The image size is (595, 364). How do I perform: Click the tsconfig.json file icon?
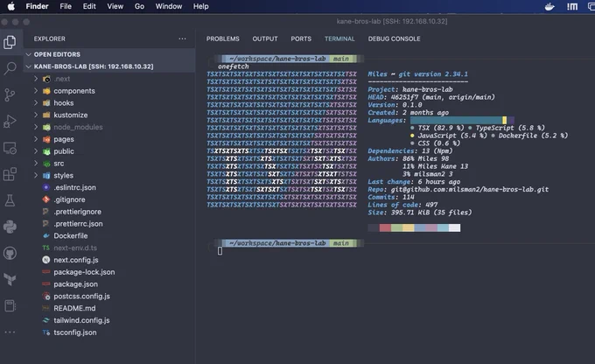[46, 332]
